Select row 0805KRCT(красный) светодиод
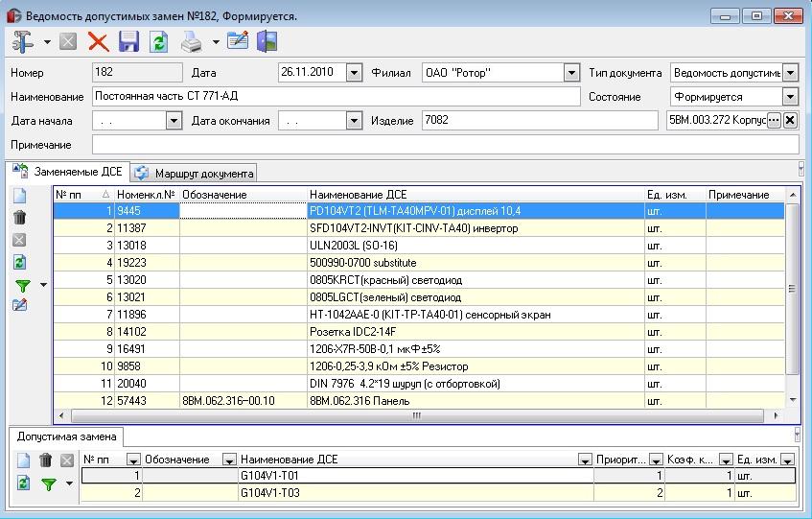Screen dimensions: 812x519 click(419, 280)
